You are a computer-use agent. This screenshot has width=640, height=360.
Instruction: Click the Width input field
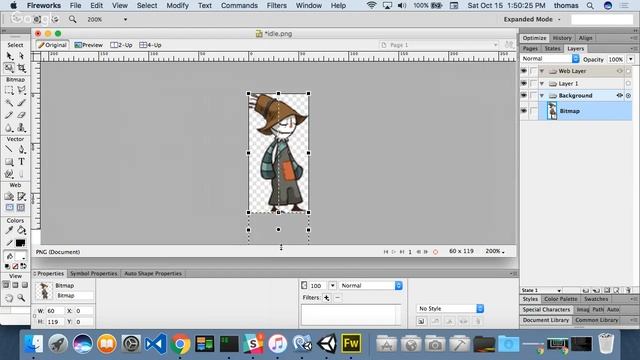(56, 311)
